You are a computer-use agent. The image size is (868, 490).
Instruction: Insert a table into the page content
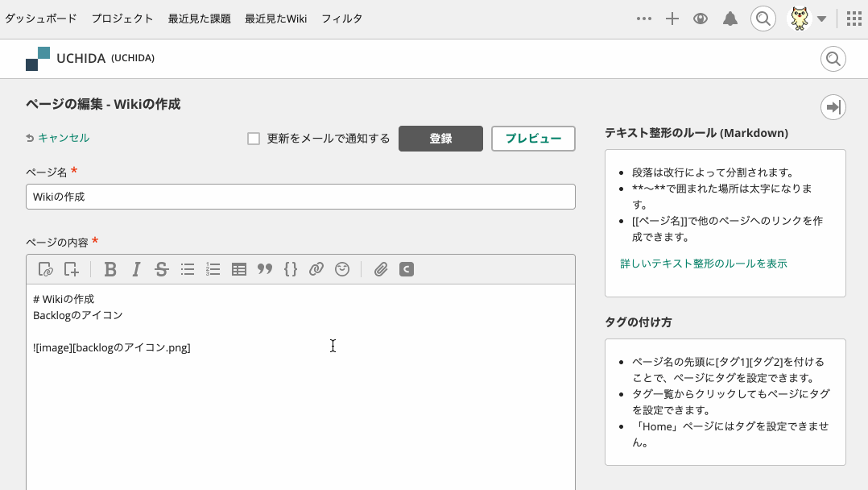tap(239, 269)
